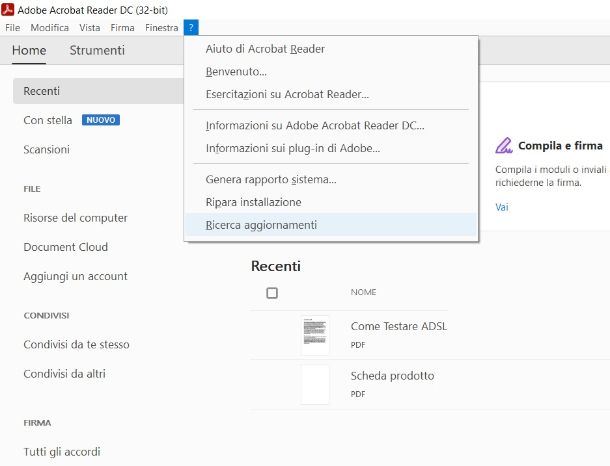Expand the Firma menu

[122, 28]
